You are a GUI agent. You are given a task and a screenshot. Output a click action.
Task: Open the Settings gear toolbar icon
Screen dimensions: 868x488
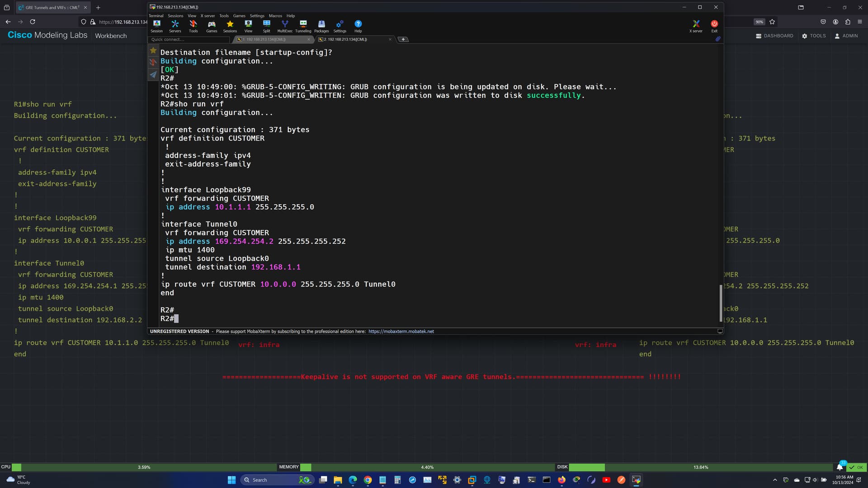pos(340,26)
